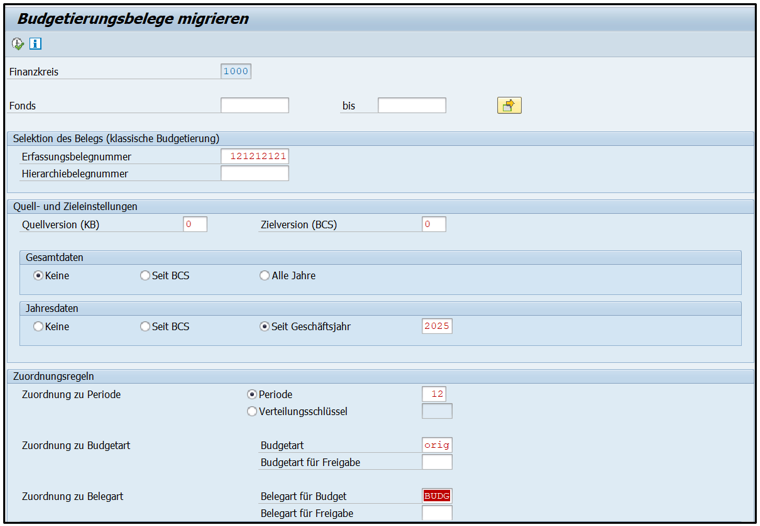This screenshot has width=760, height=526.
Task: Click the Fonds from input field
Action: 254,105
